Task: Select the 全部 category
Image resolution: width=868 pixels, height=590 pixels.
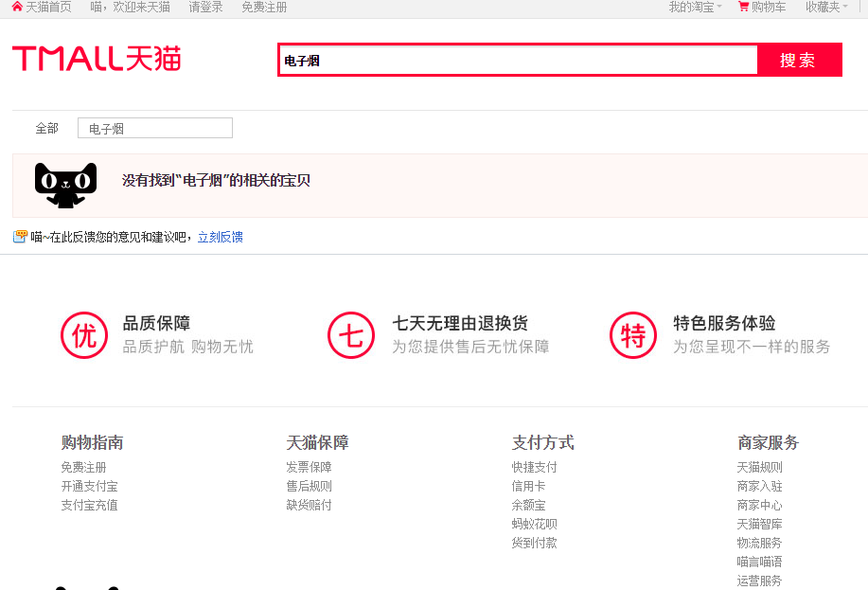Action: tap(47, 129)
